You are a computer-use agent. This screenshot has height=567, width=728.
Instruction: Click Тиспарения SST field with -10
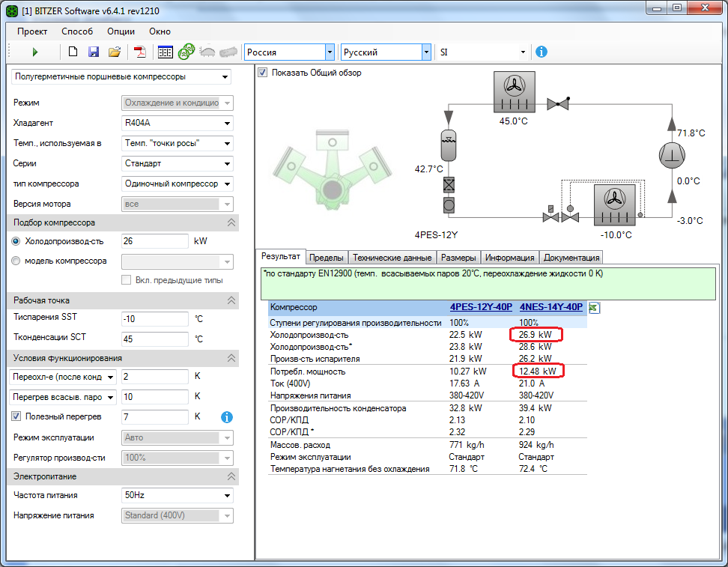point(154,319)
